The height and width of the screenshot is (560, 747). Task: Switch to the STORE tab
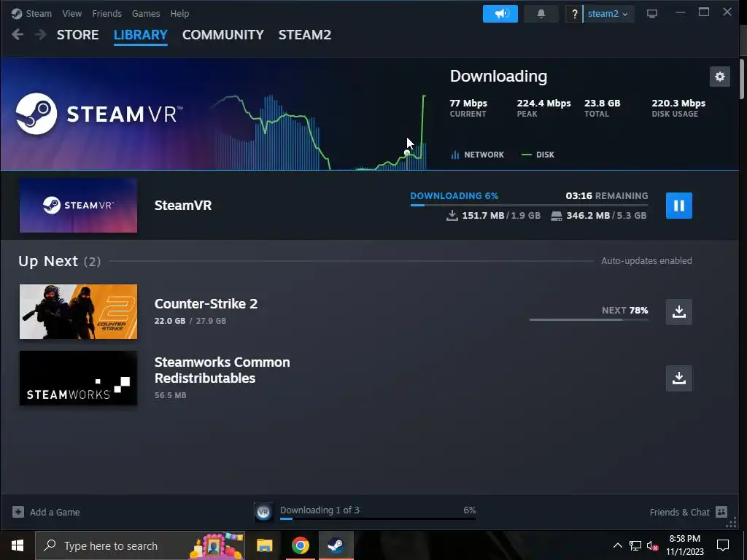[77, 35]
